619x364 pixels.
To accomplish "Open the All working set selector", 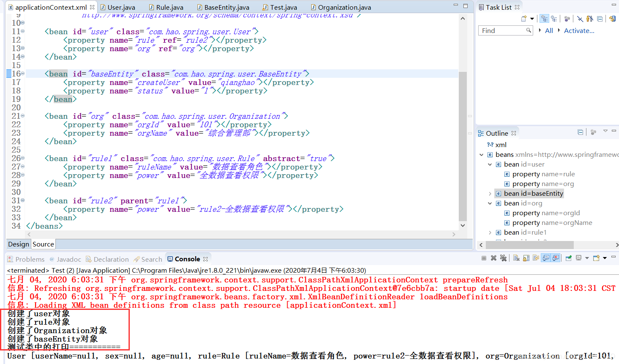I will click(x=549, y=30).
